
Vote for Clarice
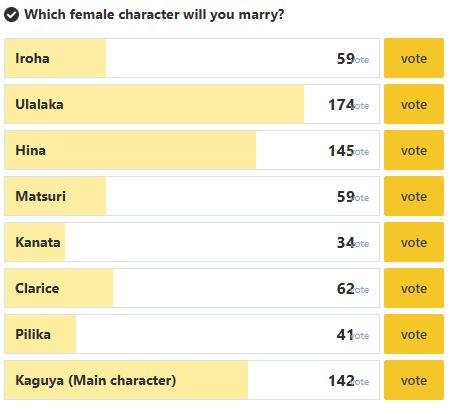tap(414, 288)
